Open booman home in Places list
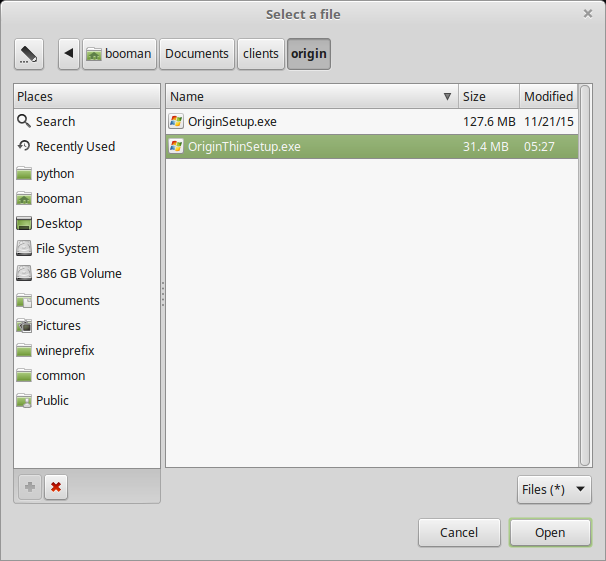Image resolution: width=606 pixels, height=561 pixels. point(87,199)
